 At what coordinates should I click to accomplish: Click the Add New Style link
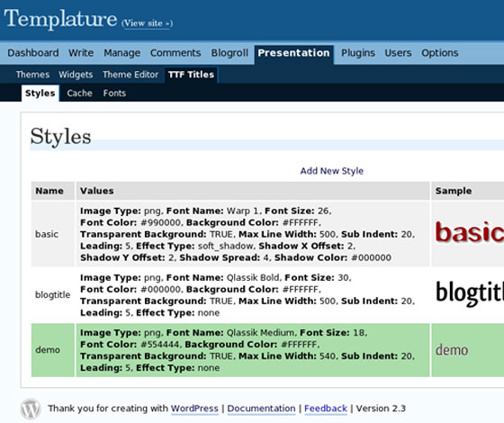[x=332, y=171]
